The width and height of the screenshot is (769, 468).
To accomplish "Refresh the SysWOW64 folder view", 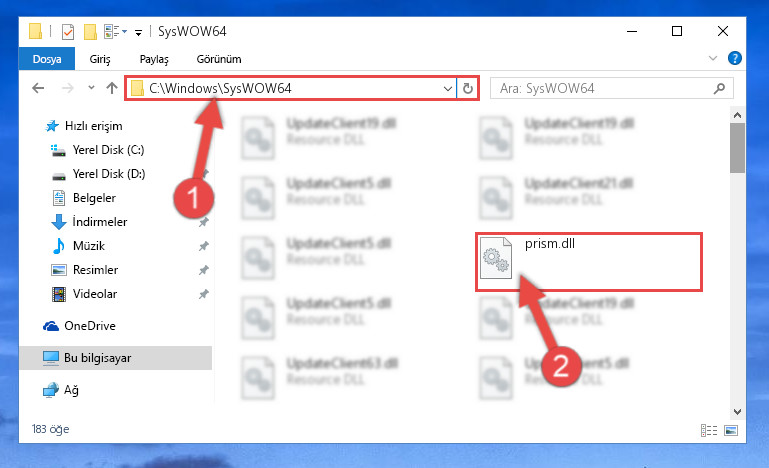I will click(x=468, y=88).
